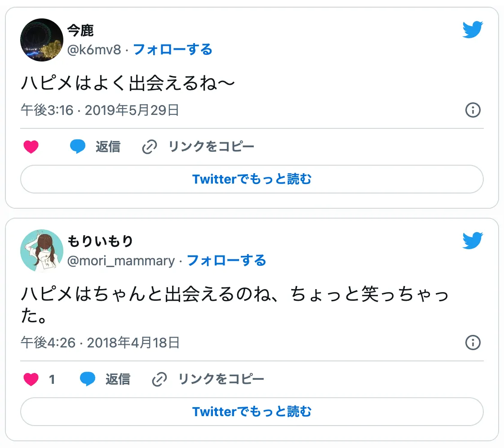Click the link chain icon on the top tweet
The height and width of the screenshot is (448, 504).
pyautogui.click(x=150, y=146)
